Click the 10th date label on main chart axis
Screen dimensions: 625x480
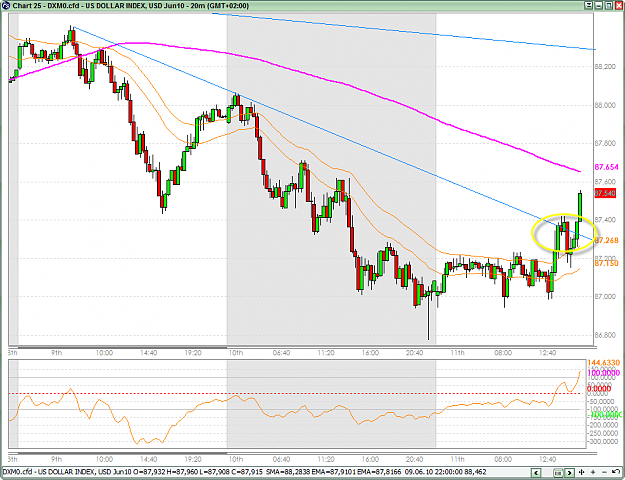point(236,353)
